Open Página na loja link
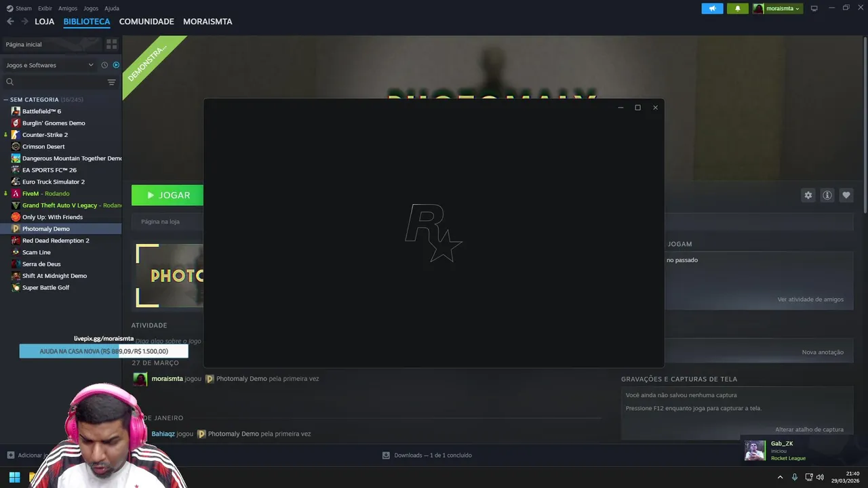Viewport: 868px width, 488px height. click(160, 222)
